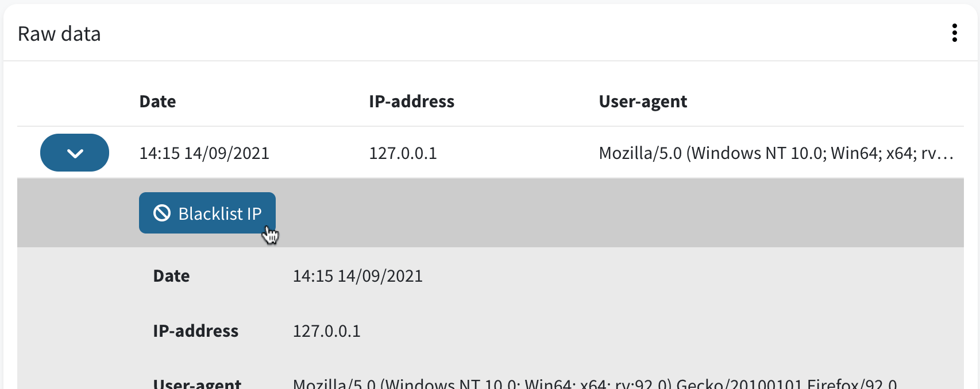Screen dimensions: 980x389
Task: Open the three-dot menu for Raw data
Action: [954, 33]
